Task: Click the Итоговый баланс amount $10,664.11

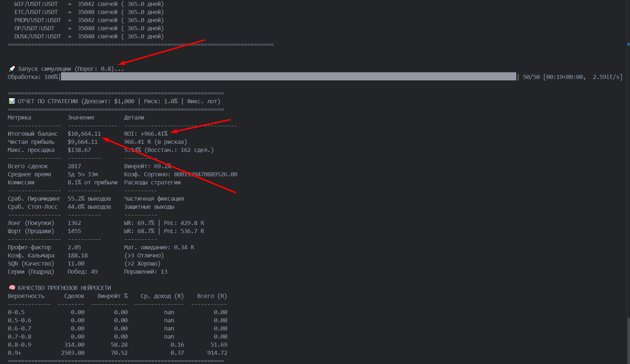Action: coord(84,134)
